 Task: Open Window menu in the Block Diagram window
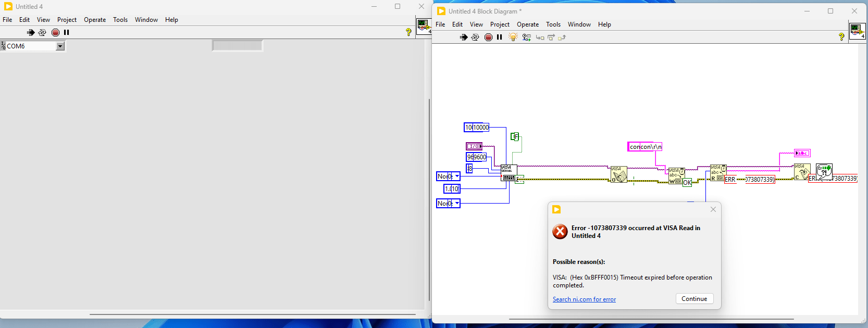(x=579, y=24)
